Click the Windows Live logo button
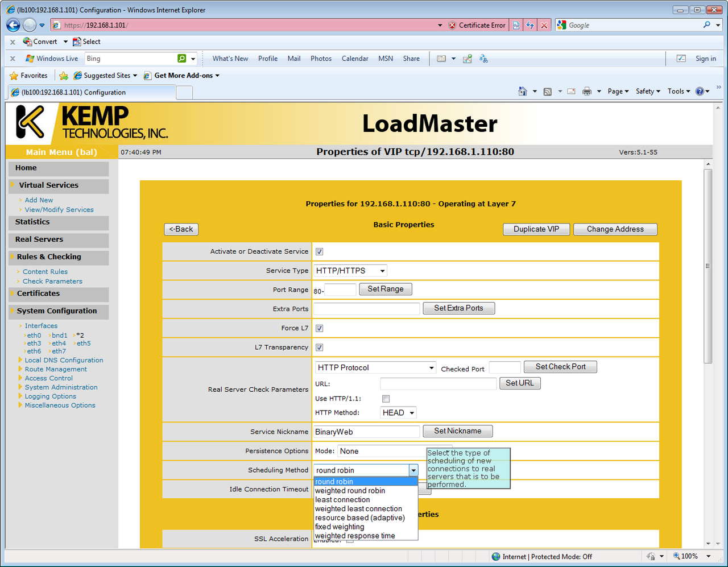This screenshot has width=728, height=567. tap(52, 59)
